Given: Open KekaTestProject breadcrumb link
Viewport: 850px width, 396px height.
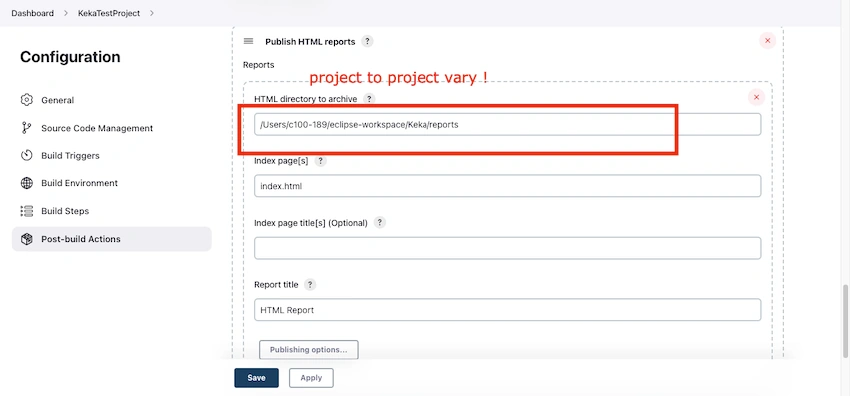Looking at the screenshot, I should coord(109,13).
